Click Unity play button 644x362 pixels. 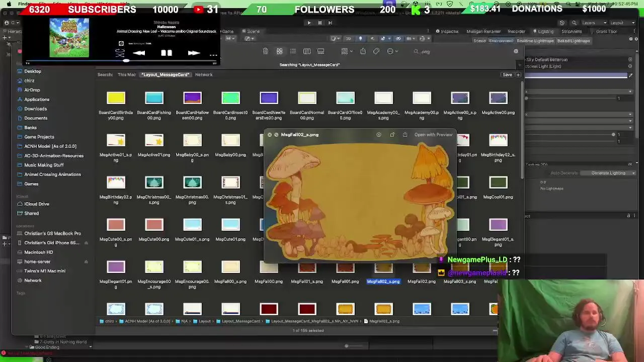click(309, 23)
